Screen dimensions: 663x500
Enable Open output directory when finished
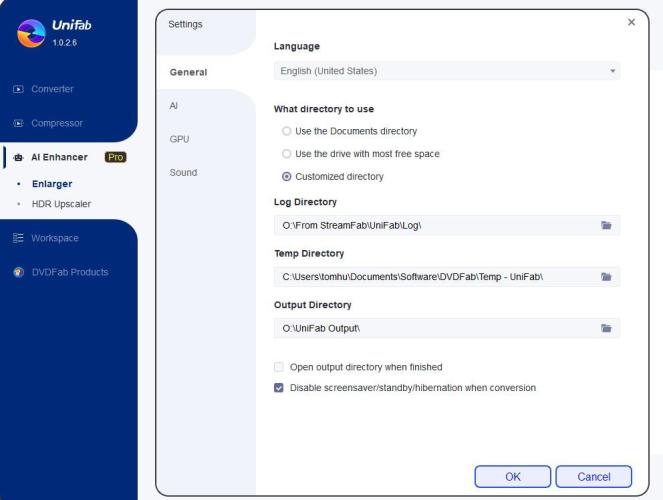279,367
